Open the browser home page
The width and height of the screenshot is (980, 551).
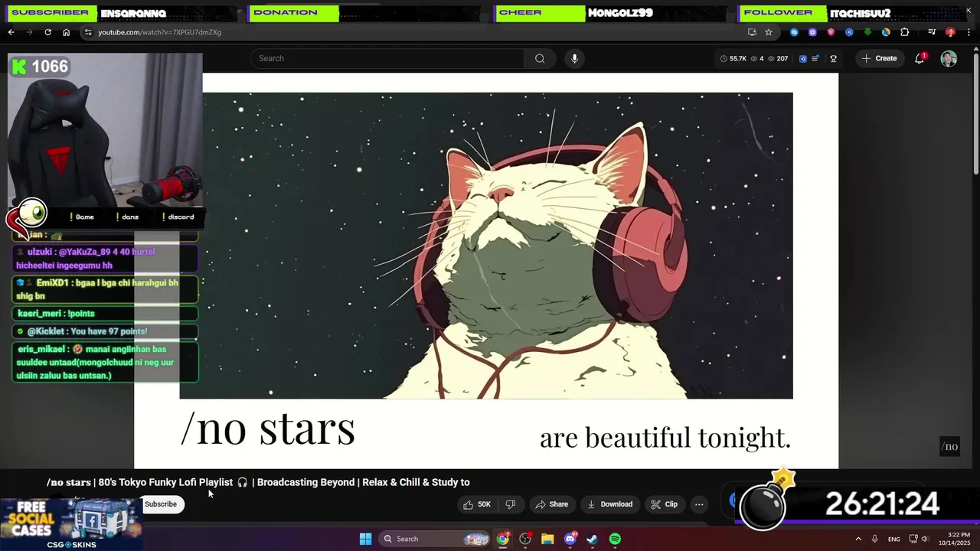(x=66, y=32)
